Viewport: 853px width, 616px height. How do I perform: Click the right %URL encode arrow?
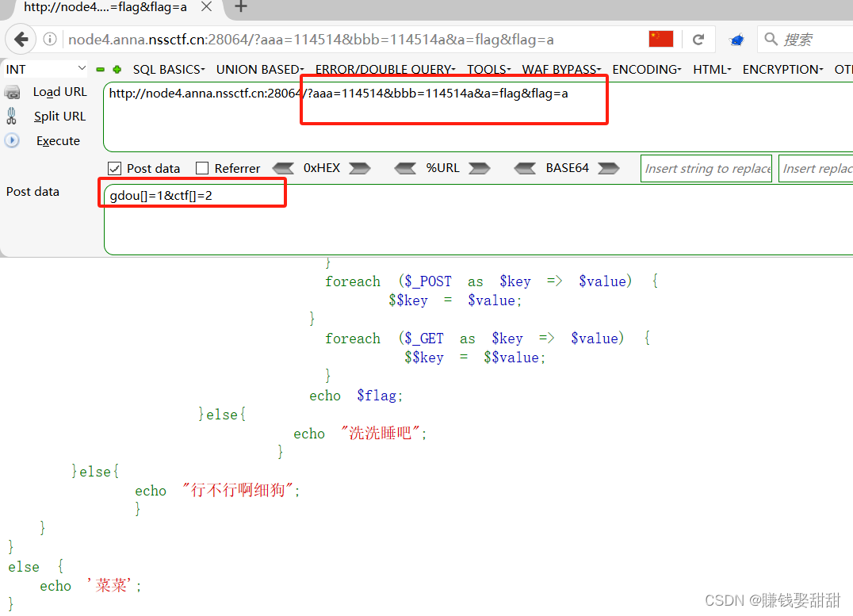click(x=479, y=168)
